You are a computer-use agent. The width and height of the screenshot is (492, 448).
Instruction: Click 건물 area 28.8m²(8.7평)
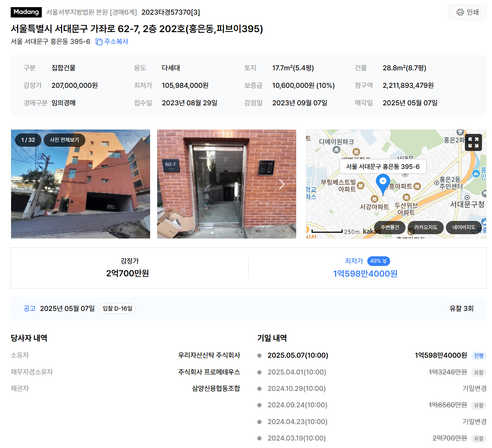point(404,68)
